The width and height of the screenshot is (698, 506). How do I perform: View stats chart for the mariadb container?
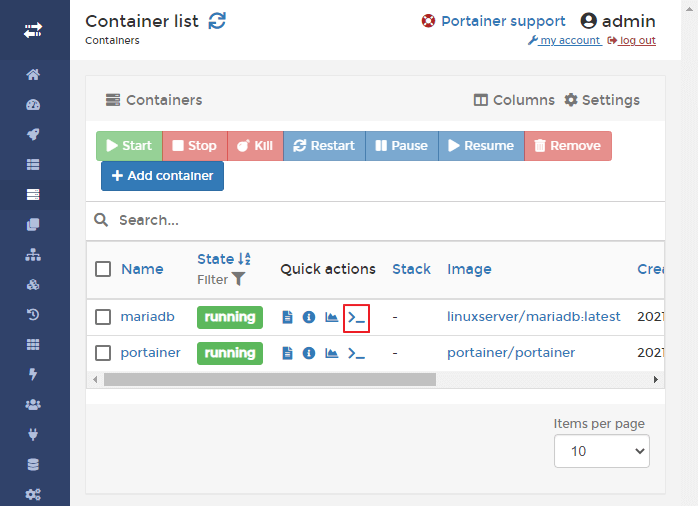[x=332, y=317]
